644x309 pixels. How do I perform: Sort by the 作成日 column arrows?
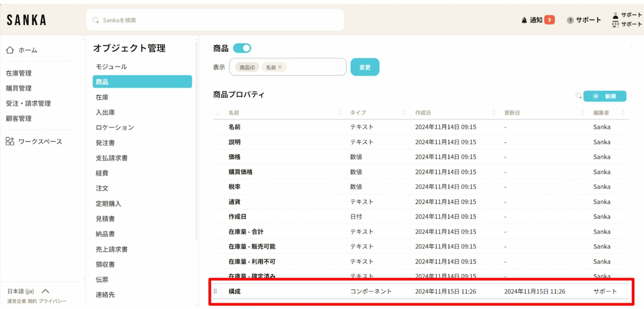coord(494,113)
